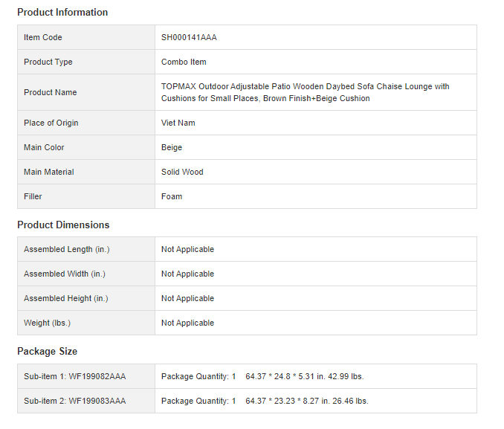
Task: Click the Assembled Height label
Action: pyautogui.click(x=65, y=298)
